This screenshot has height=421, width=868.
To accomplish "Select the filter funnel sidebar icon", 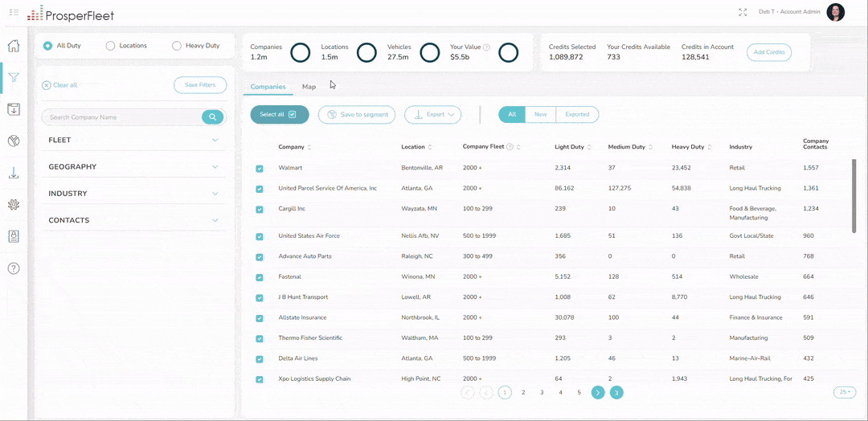I will point(14,77).
